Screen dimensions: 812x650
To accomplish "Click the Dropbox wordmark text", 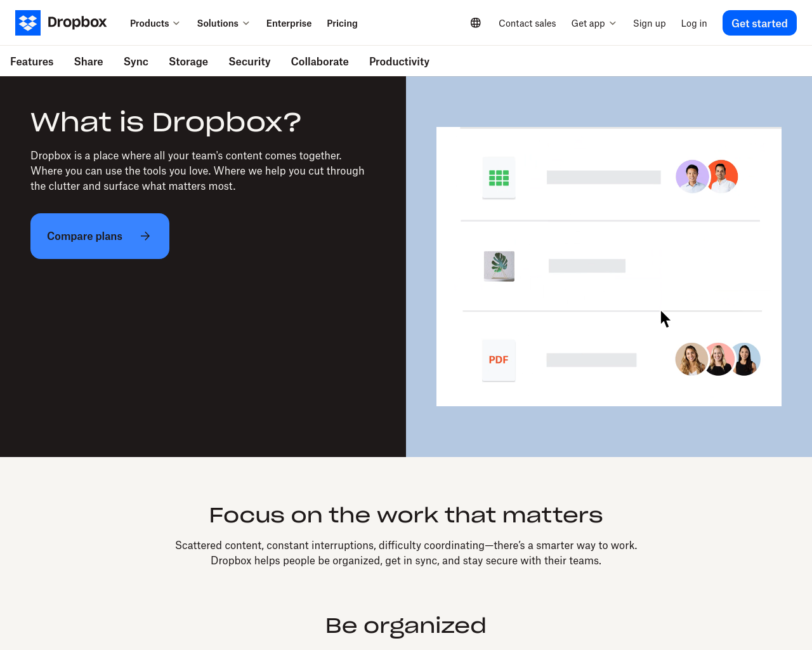I will 77,23.
